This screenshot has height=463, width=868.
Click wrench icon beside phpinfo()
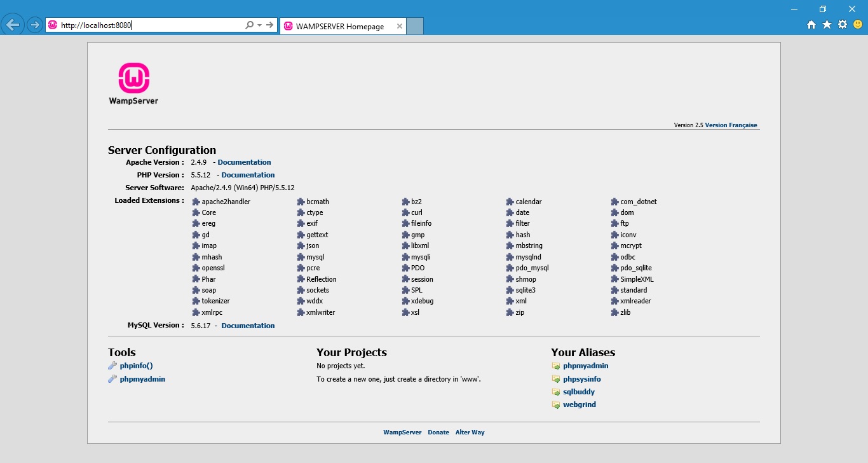pos(112,366)
